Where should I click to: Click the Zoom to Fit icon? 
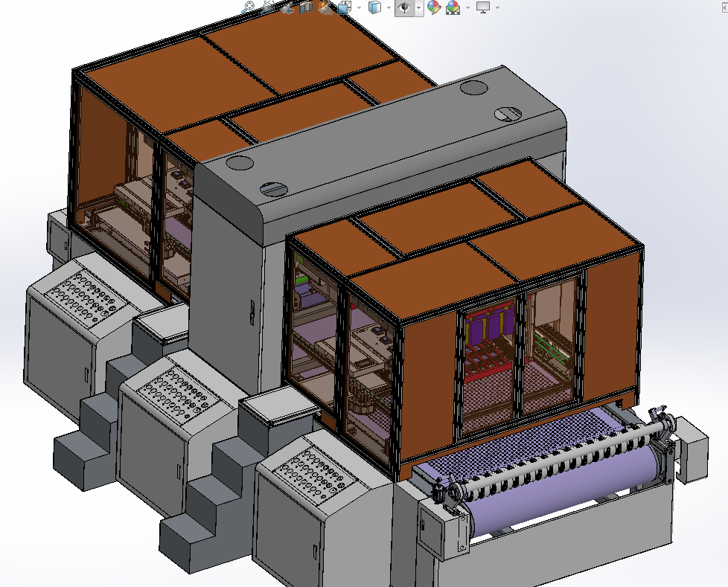(249, 7)
